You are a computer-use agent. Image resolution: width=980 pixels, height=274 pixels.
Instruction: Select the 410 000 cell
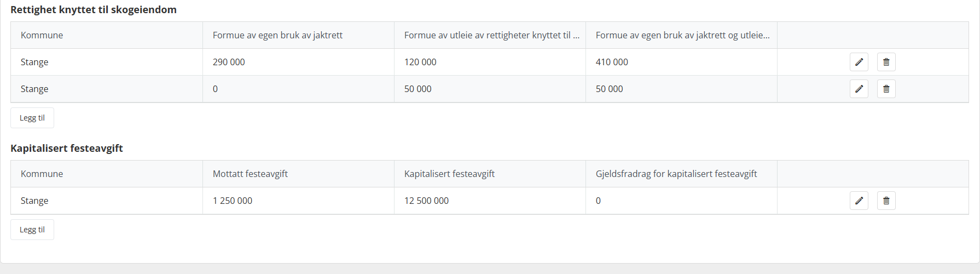click(x=681, y=62)
